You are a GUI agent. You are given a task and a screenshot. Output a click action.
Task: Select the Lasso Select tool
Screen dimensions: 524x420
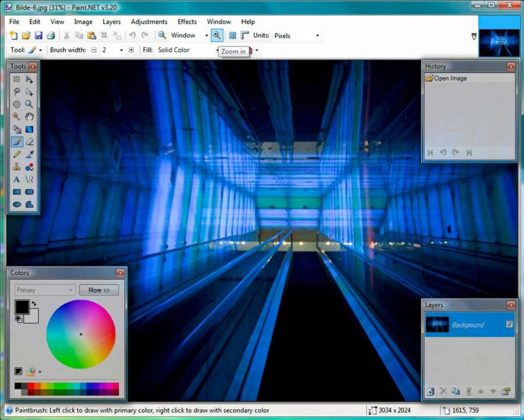pyautogui.click(x=17, y=91)
